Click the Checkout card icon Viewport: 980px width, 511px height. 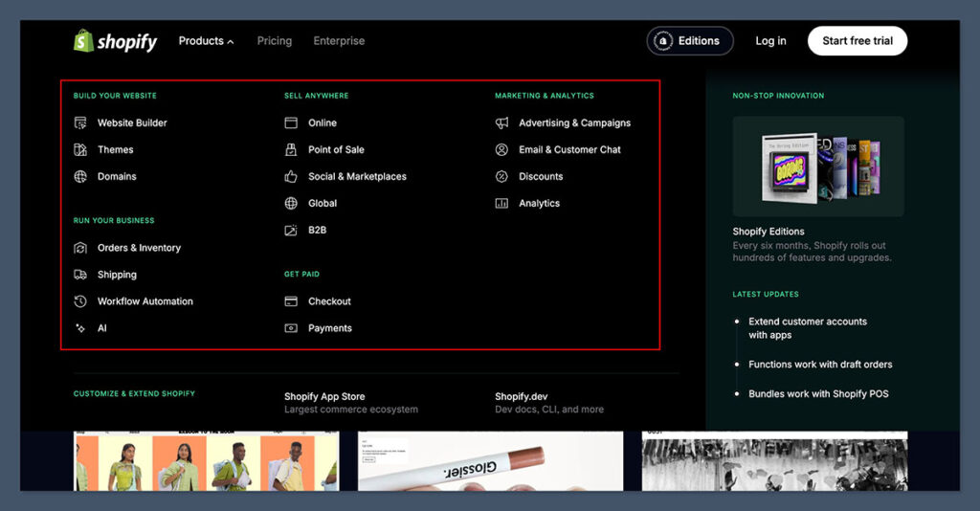(x=291, y=301)
